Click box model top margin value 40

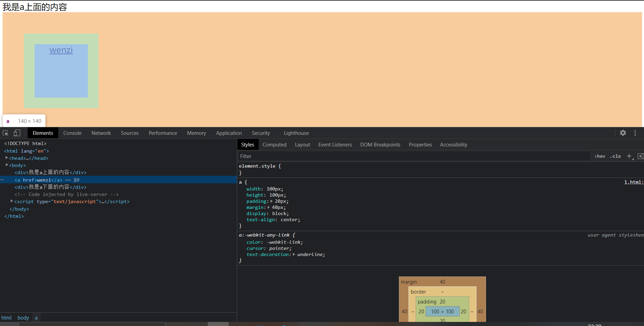point(442,282)
